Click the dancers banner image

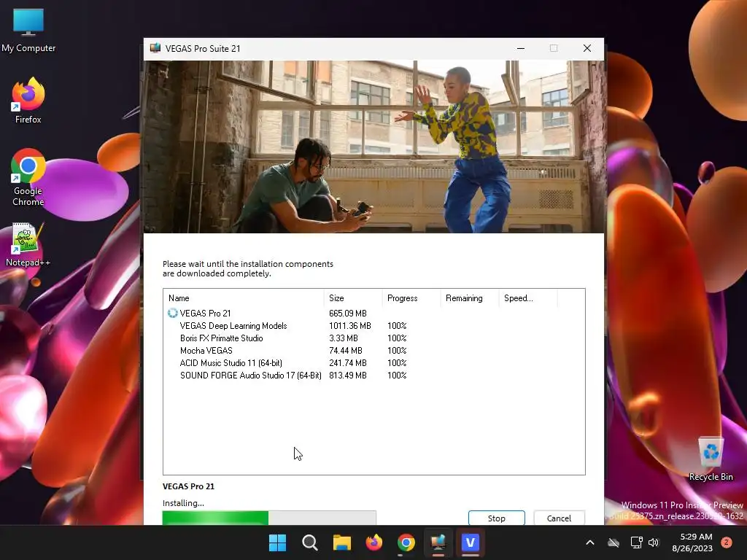click(x=374, y=147)
